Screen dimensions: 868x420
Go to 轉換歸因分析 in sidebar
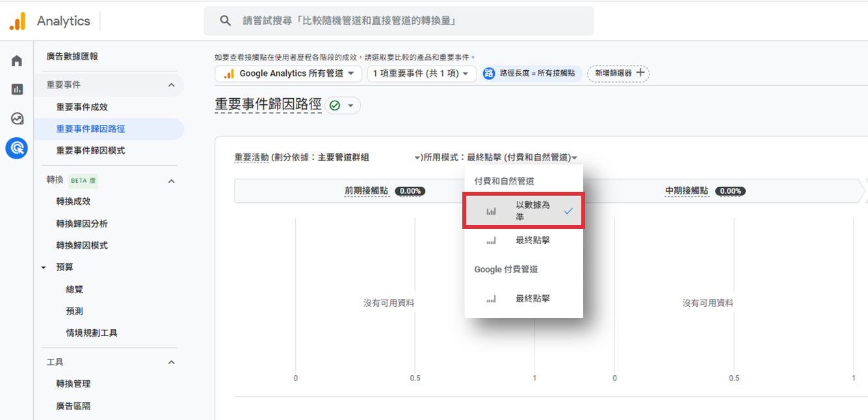[82, 224]
